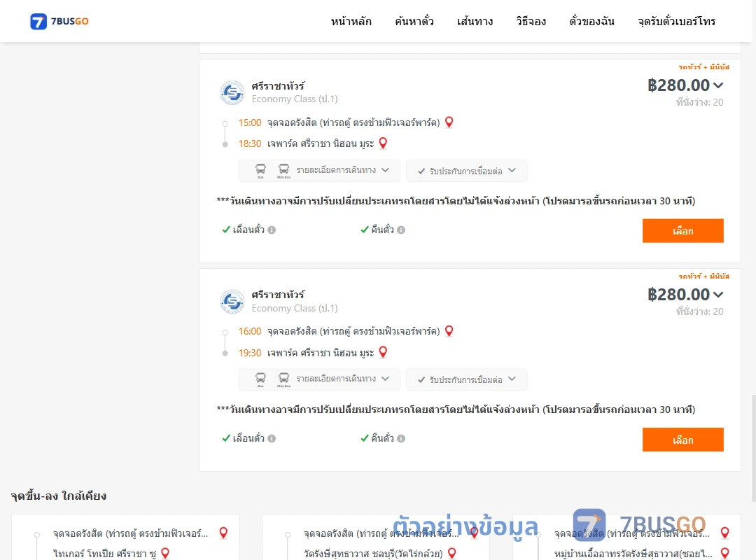756x560 pixels.
Task: Select the 15:00 trip with เลือก button
Action: point(682,230)
